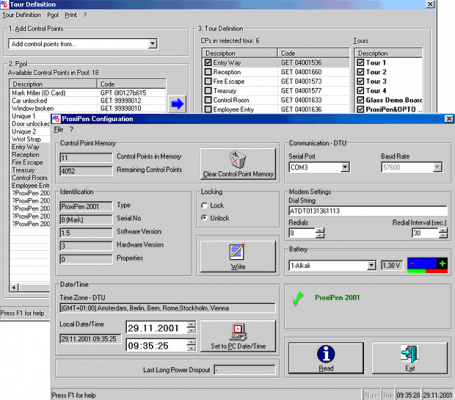Select Unique 1 row in Pool
The height and width of the screenshot is (400, 455).
30,116
